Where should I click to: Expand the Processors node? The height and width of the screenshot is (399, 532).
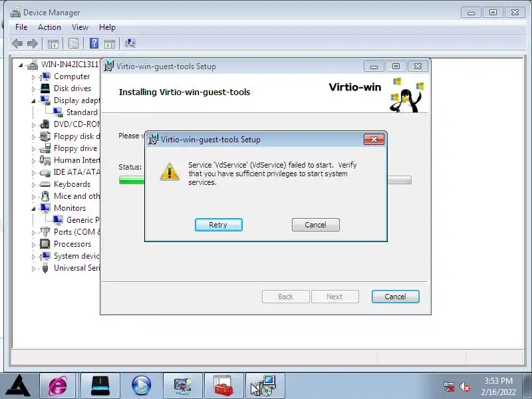point(33,244)
